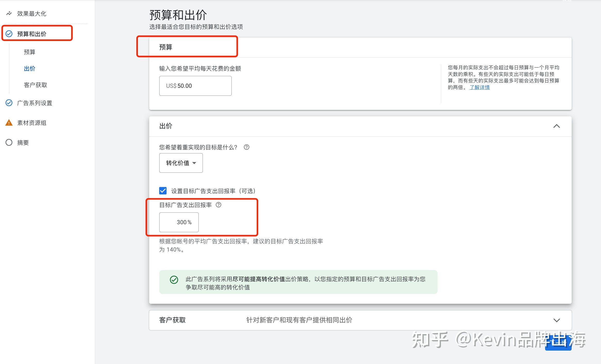Go to 出价 sub-item in sidebar
This screenshot has width=601, height=364.
tap(30, 68)
